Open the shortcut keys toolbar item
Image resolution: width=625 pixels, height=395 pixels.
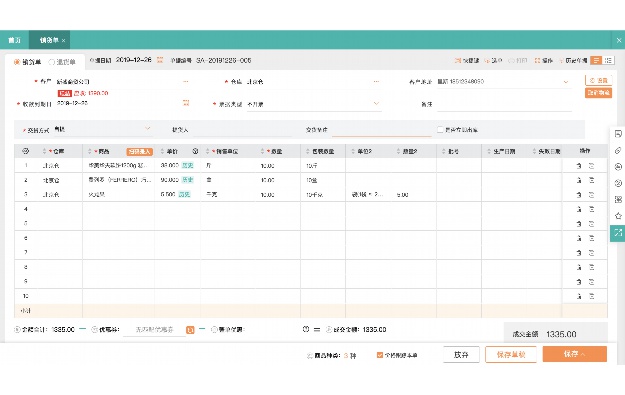[467, 61]
